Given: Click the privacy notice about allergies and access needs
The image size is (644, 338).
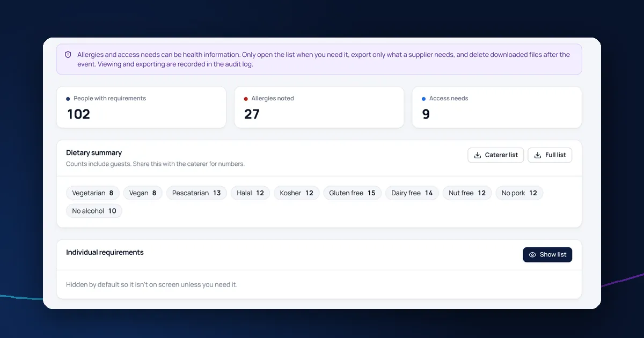Looking at the screenshot, I should (319, 59).
